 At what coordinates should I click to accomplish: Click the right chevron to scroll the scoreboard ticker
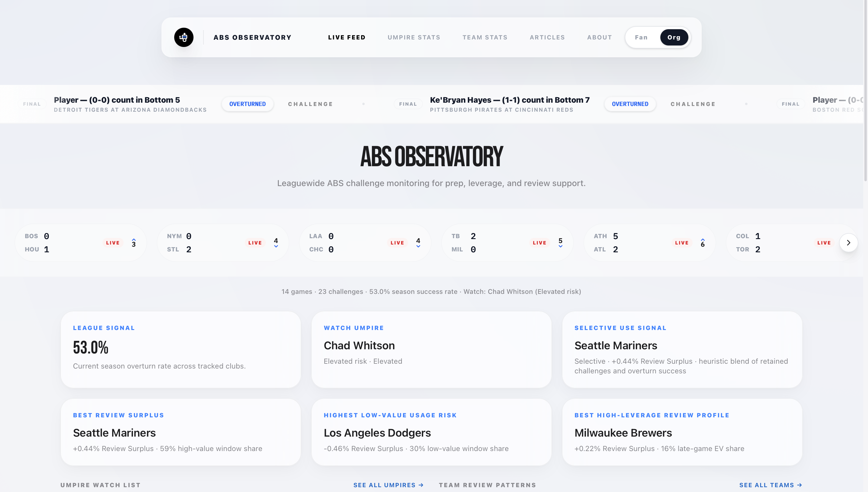(848, 242)
